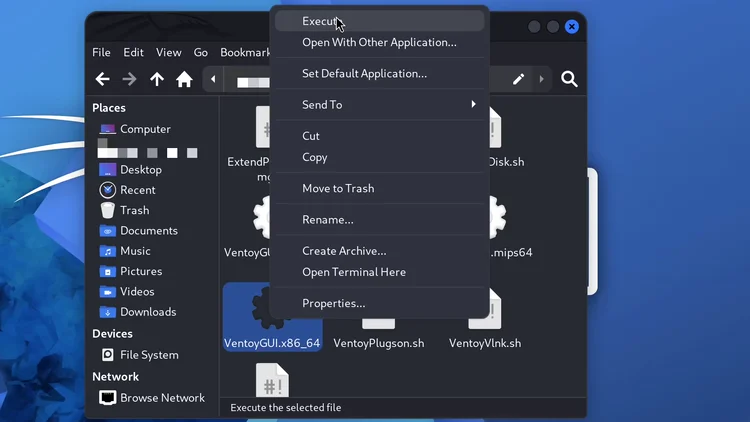Viewport: 750px width, 422px height.
Task: Open the Go menu
Action: click(x=200, y=52)
